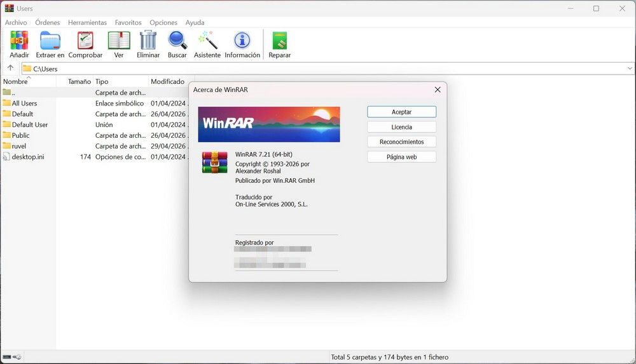Select the Default folder row
Viewport: 636px width, 364px height.
(95, 114)
